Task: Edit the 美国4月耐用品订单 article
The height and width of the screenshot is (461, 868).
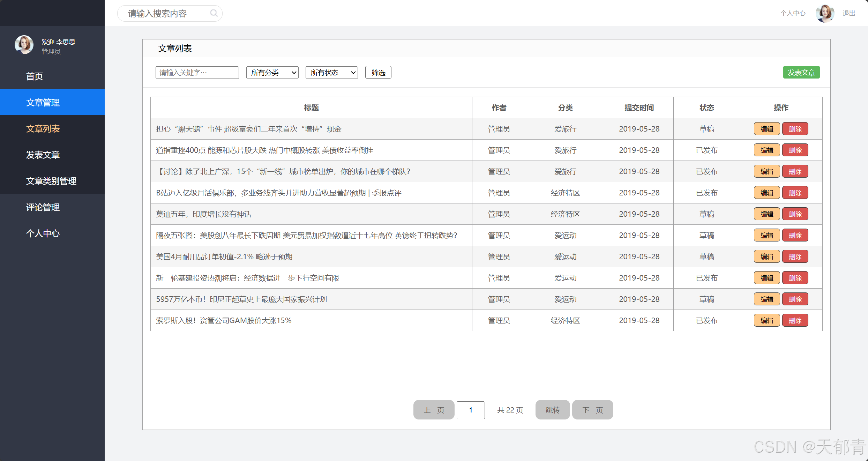Action: click(767, 256)
